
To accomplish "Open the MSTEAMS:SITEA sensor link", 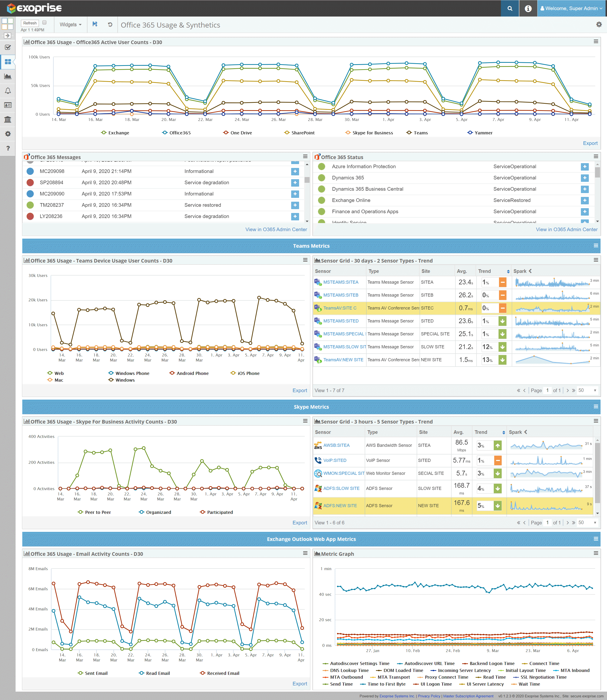I will pos(340,282).
